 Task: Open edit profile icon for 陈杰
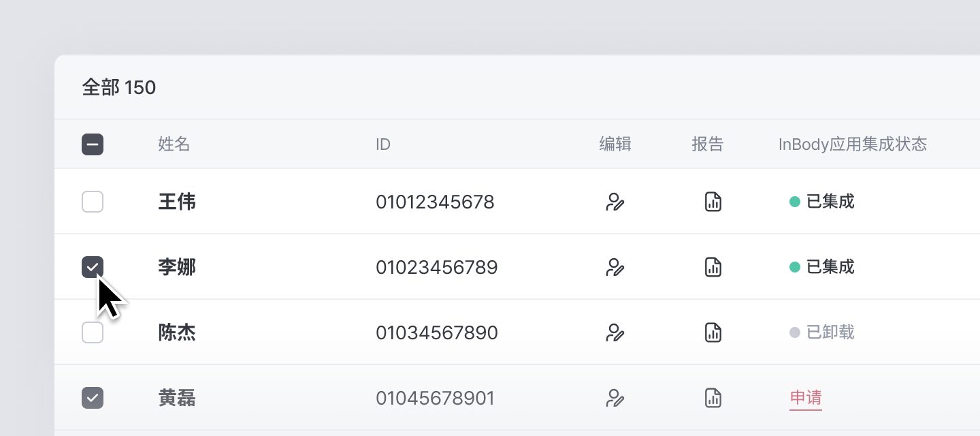[x=615, y=332]
